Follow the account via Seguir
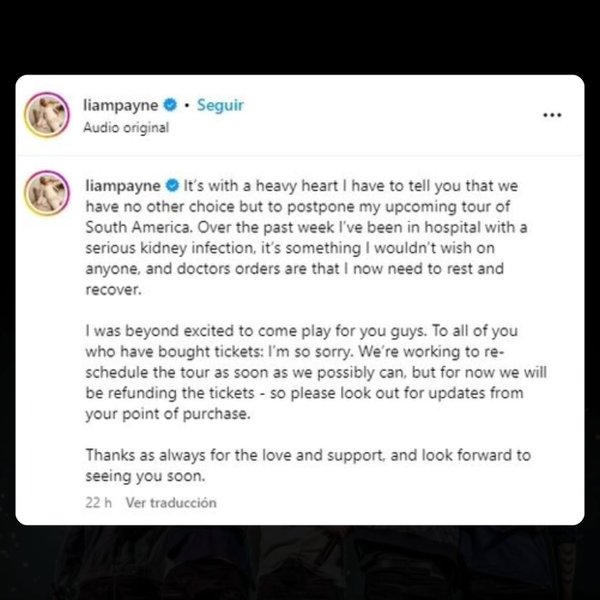 [x=220, y=105]
